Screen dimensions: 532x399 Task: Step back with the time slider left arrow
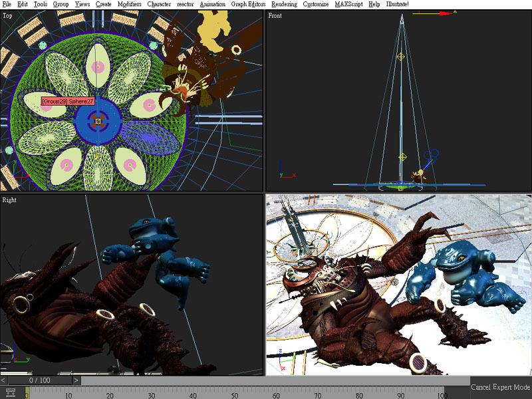point(3,380)
